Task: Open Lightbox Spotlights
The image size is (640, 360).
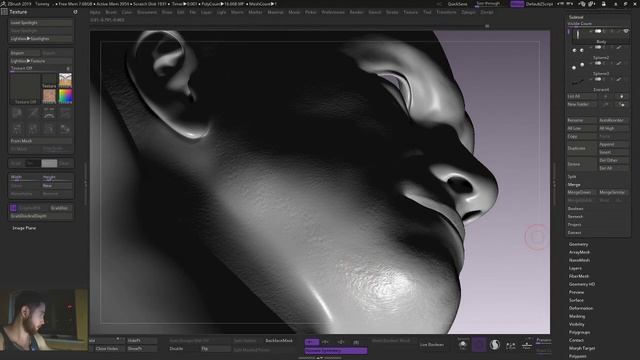Action: tap(40, 39)
